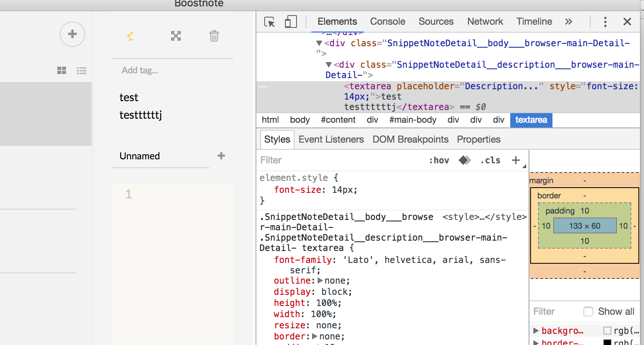
Task: Edit the resize none value
Action: pos(327,325)
